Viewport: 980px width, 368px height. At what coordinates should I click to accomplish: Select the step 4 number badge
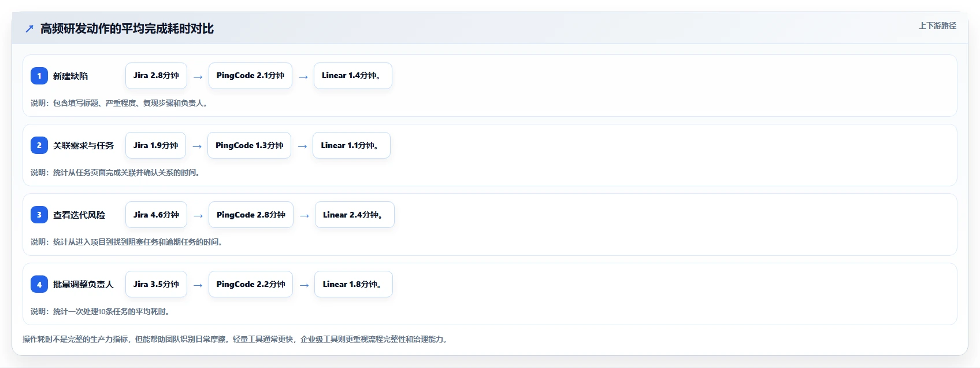(39, 284)
